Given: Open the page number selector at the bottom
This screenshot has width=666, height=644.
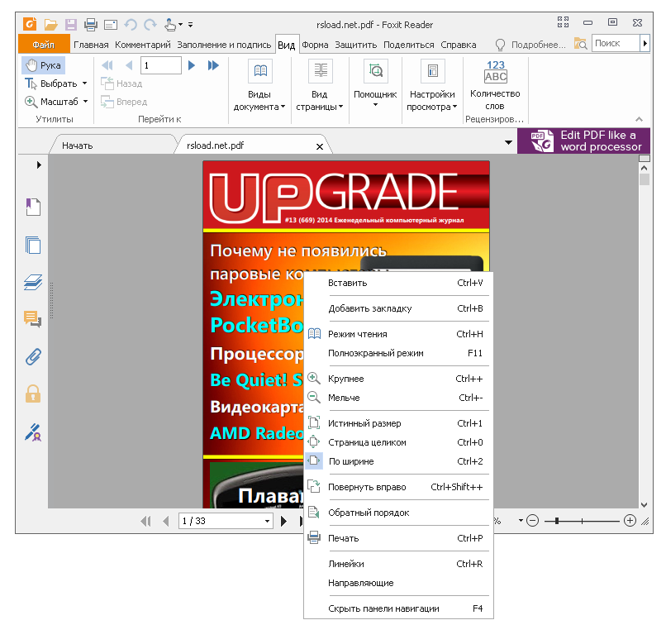Looking at the screenshot, I should [x=226, y=520].
